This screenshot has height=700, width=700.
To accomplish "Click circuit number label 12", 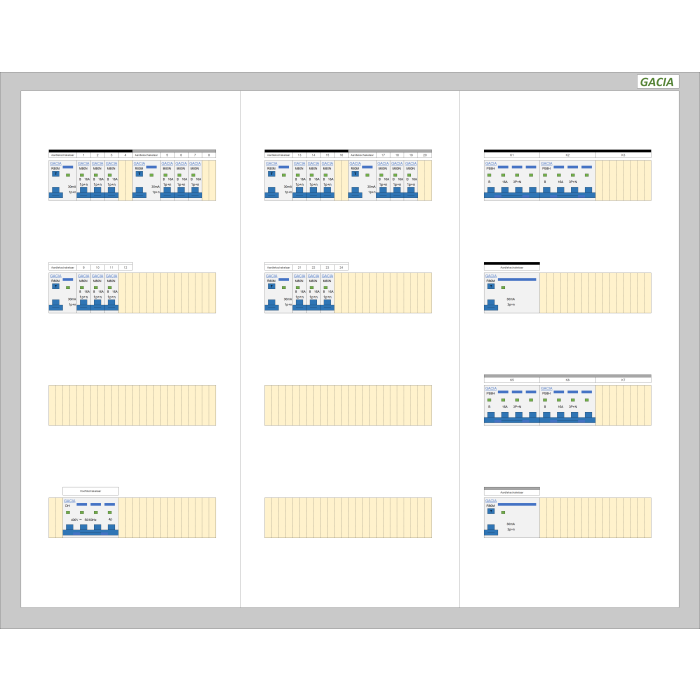I will [x=125, y=268].
